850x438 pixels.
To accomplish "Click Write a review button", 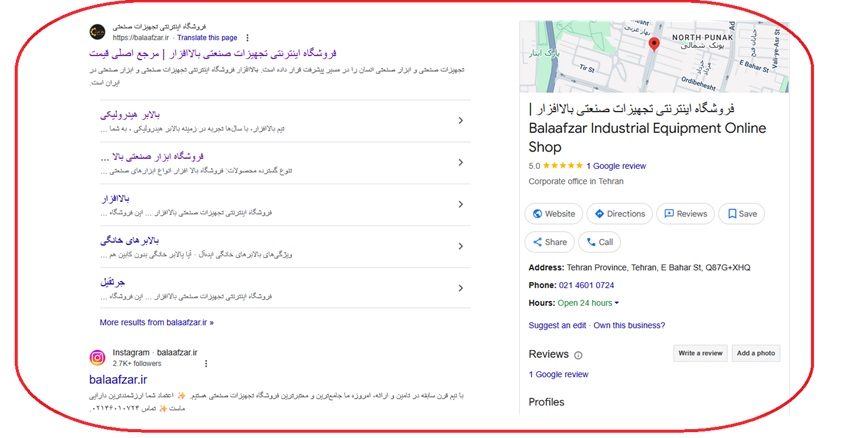I will coord(700,353).
